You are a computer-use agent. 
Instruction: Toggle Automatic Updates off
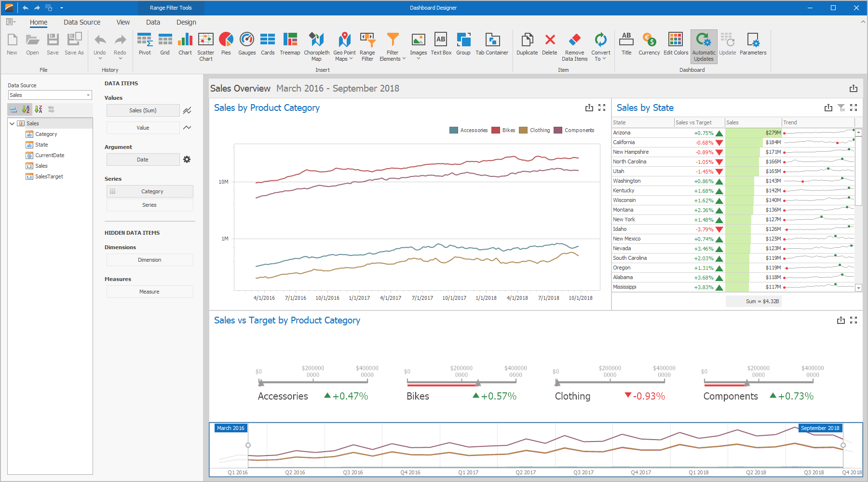(704, 46)
